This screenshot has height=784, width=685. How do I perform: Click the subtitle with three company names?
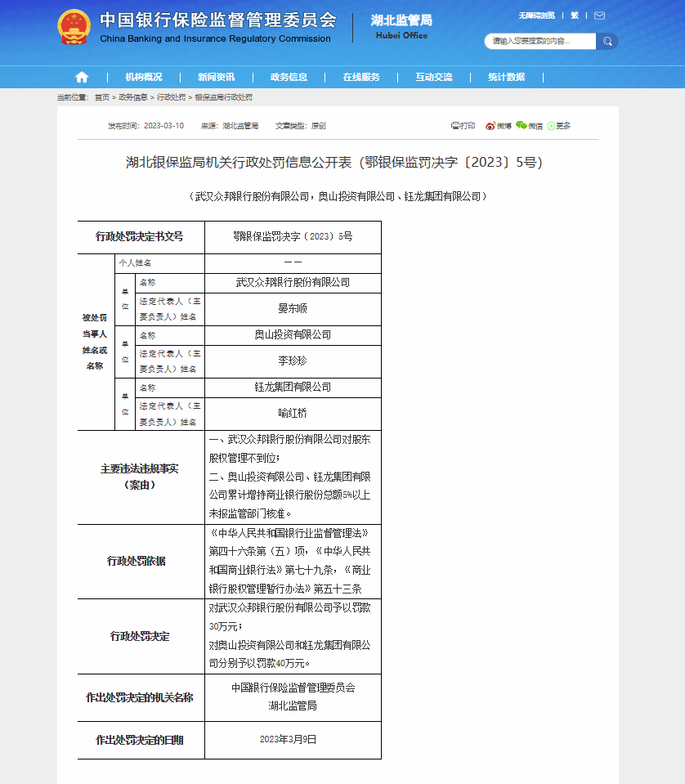[x=338, y=196]
